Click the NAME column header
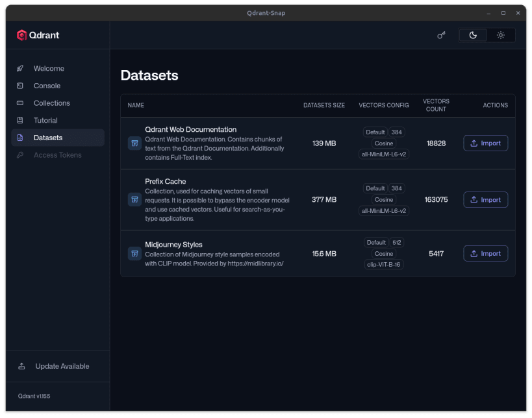532x418 pixels. (x=136, y=105)
